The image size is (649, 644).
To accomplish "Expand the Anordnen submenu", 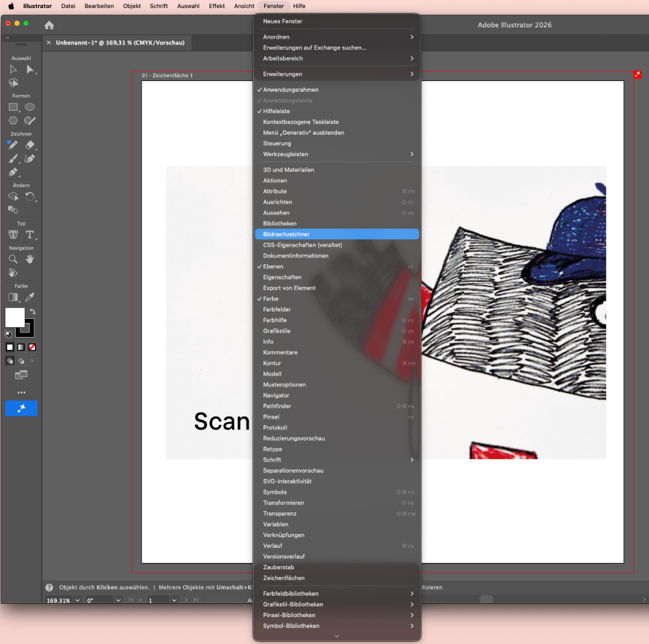I will 337,37.
